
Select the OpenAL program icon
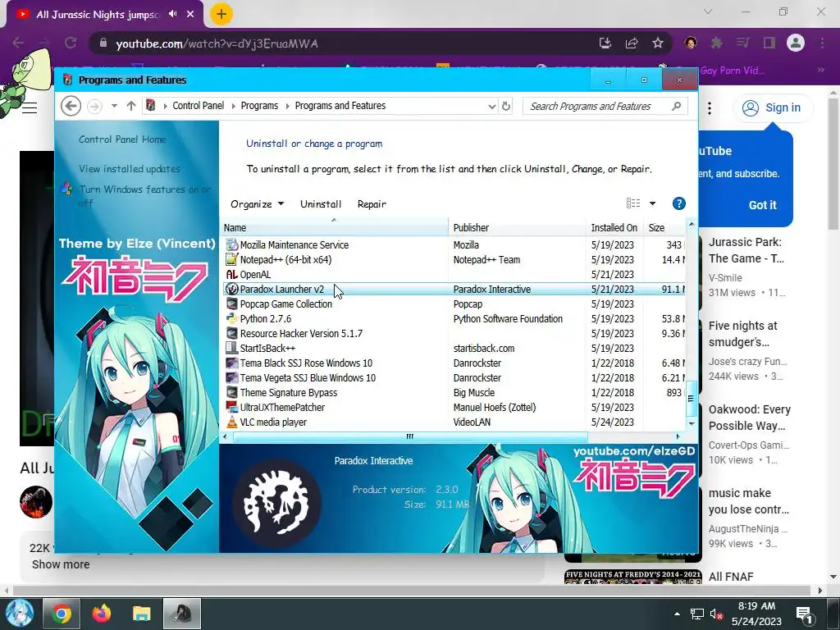click(231, 274)
